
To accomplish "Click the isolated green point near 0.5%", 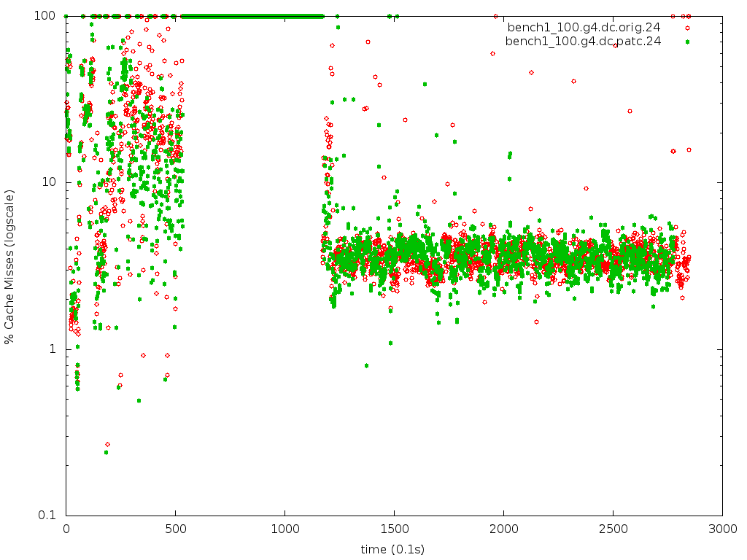I will (139, 400).
